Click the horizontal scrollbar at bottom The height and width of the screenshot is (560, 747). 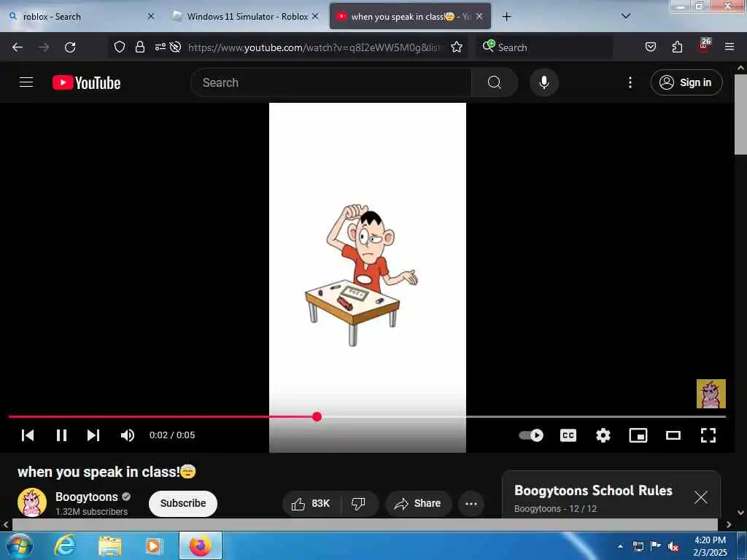pyautogui.click(x=365, y=524)
